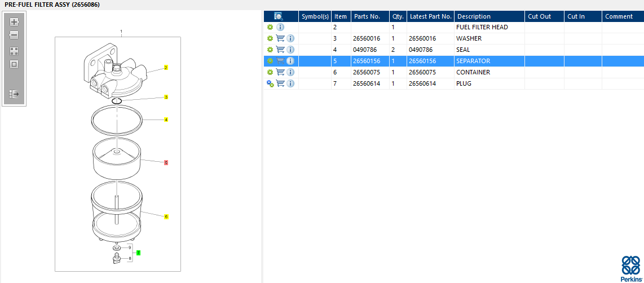644x283 pixels.
Task: Click the Cut In column header
Action: tap(583, 16)
